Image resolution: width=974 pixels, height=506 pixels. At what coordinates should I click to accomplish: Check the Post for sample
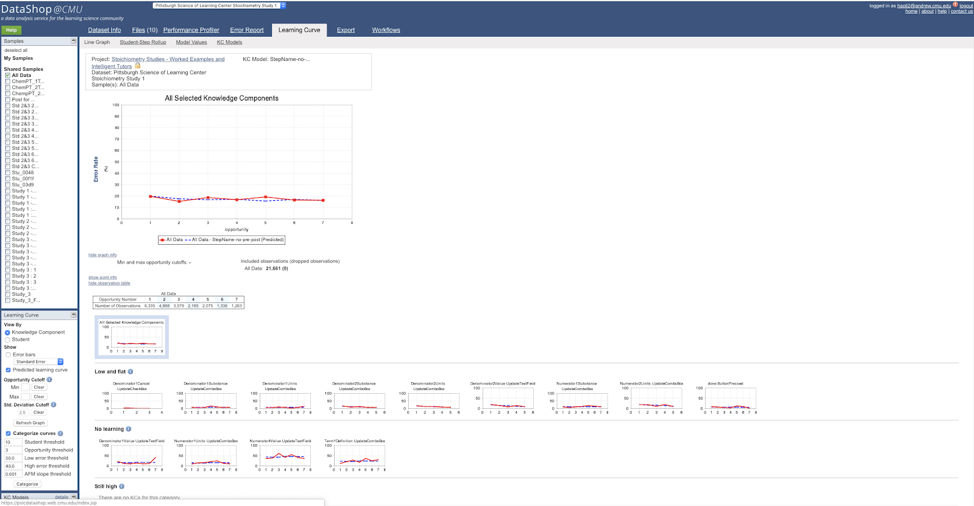[7, 99]
